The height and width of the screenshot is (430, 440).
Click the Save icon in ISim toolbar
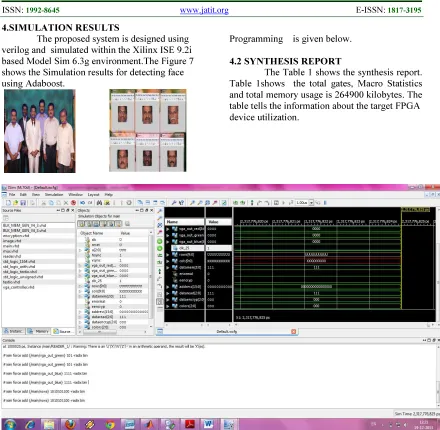coord(23,203)
